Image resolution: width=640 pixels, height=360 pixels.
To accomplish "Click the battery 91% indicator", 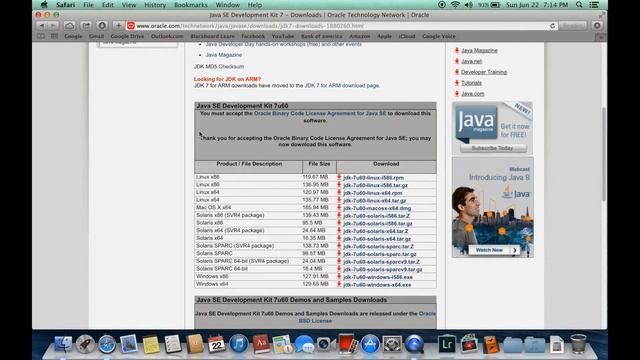I will (x=489, y=5).
